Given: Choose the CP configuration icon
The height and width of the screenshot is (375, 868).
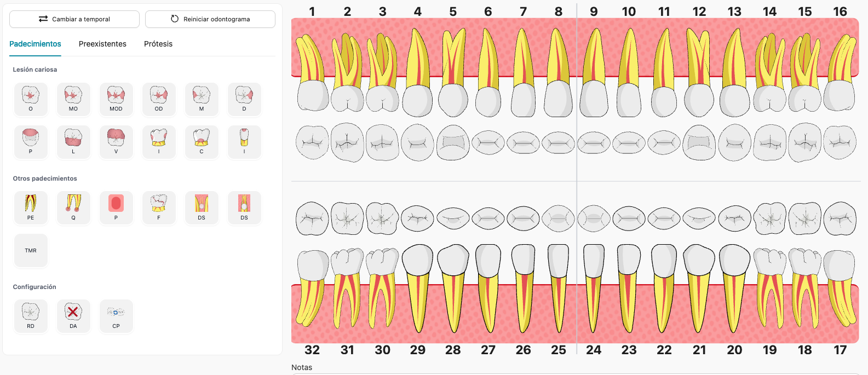Looking at the screenshot, I should (116, 315).
